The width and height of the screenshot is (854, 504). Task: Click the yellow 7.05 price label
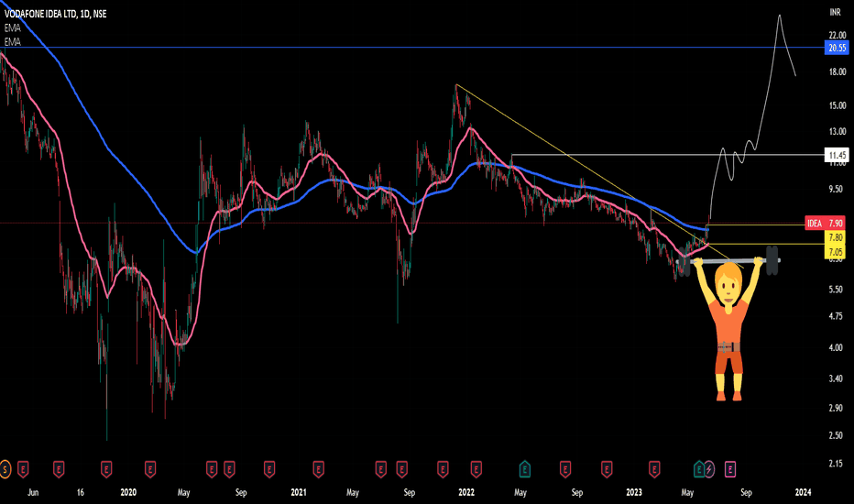tap(836, 252)
